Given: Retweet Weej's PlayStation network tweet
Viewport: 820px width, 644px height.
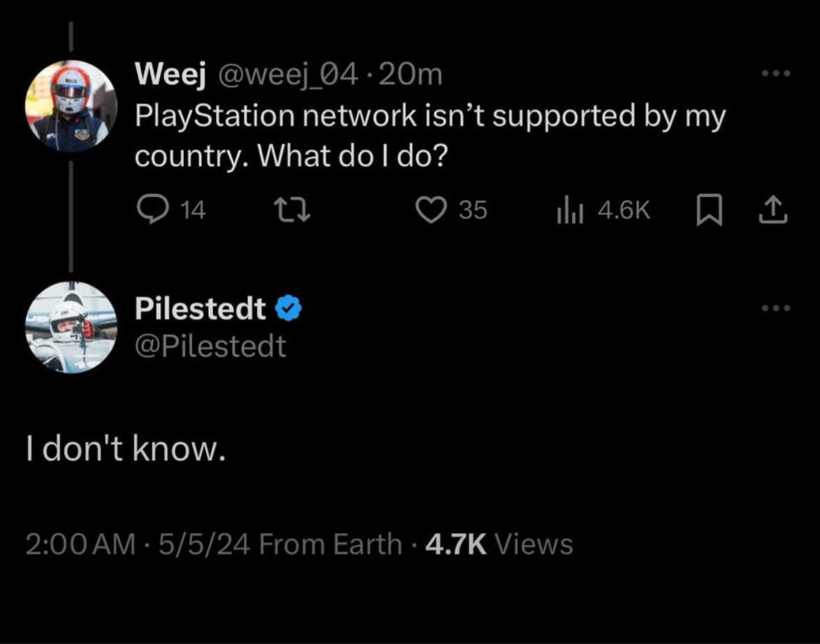Looking at the screenshot, I should click(291, 210).
